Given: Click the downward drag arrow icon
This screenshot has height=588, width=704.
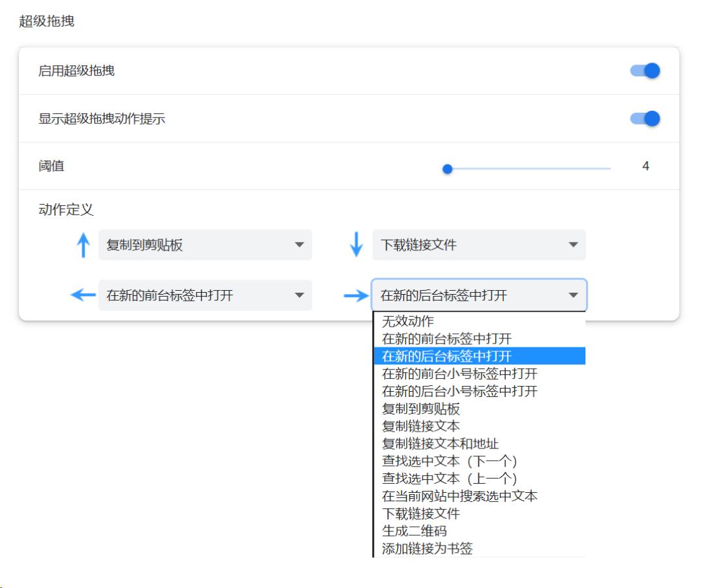Looking at the screenshot, I should click(x=356, y=245).
